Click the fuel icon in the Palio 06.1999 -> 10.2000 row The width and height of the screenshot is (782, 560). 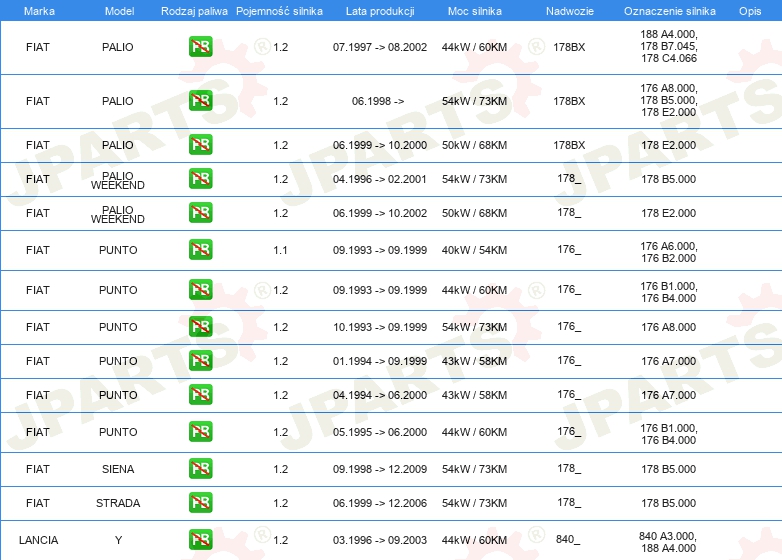point(200,145)
